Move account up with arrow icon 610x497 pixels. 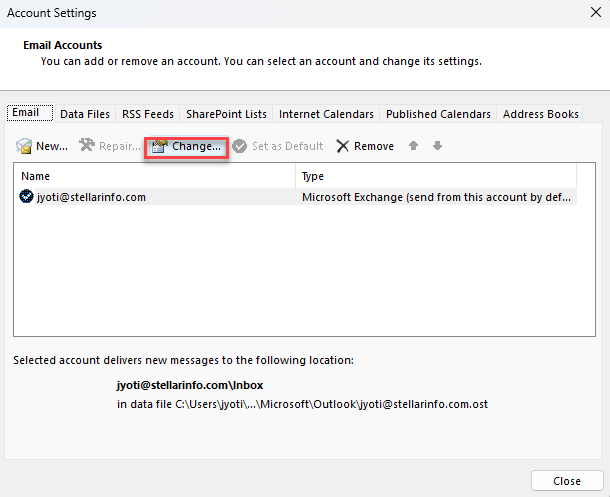[413, 146]
